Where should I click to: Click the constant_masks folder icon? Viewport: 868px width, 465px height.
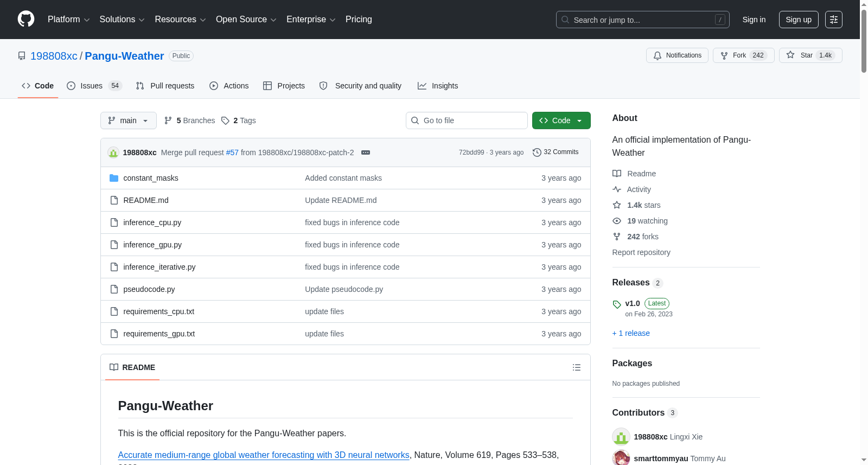coord(114,178)
